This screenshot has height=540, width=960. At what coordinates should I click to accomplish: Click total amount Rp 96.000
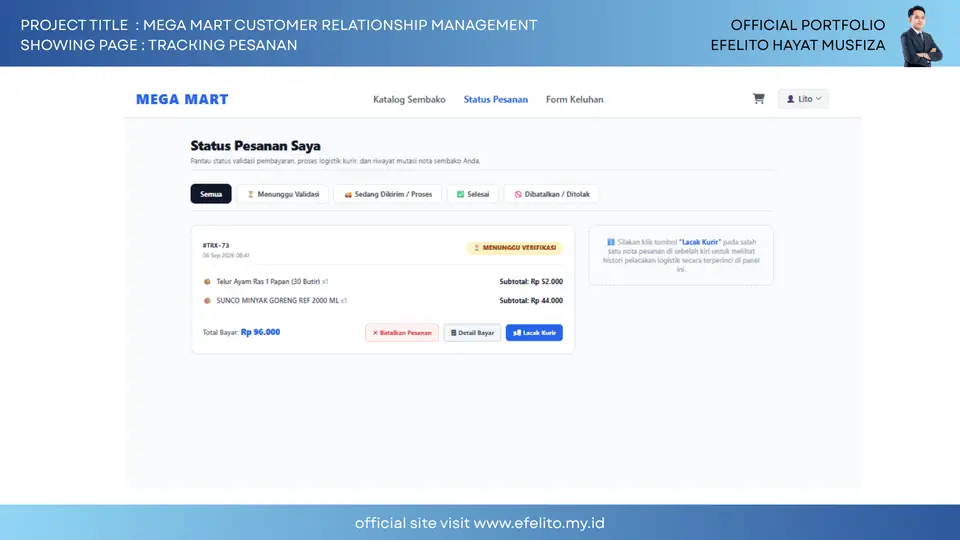260,332
